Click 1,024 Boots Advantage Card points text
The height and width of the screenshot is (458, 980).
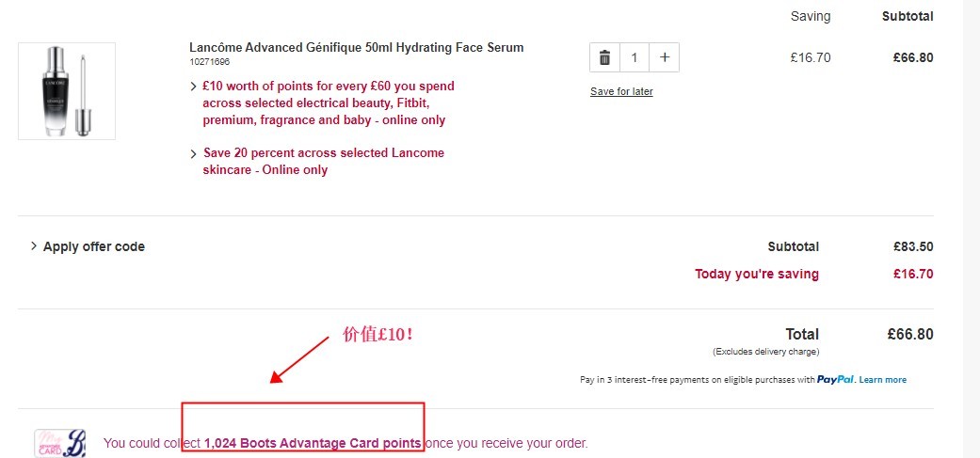[313, 444]
